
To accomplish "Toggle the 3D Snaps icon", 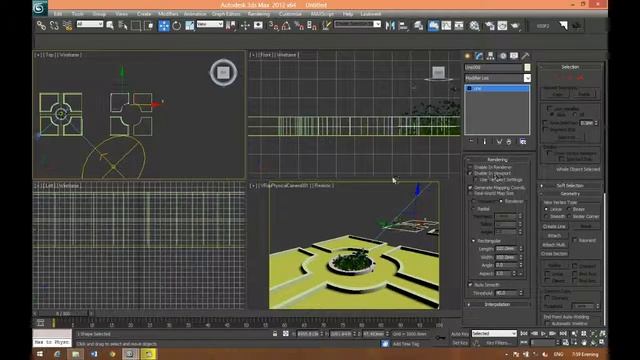I will click(x=273, y=26).
